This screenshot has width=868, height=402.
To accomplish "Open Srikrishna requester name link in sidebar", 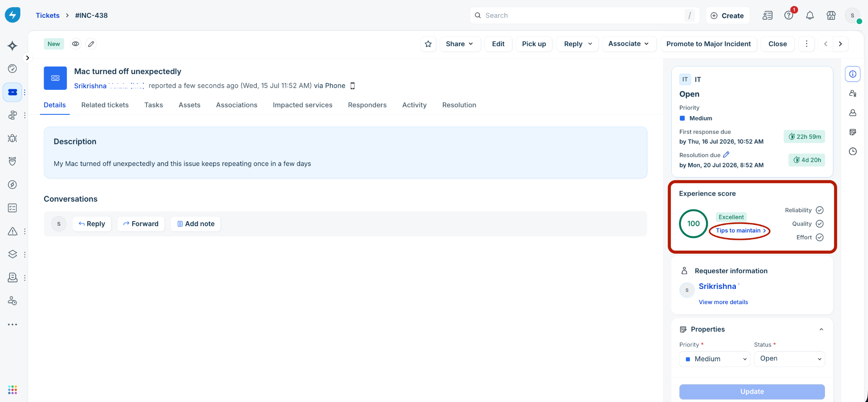I will 717,286.
